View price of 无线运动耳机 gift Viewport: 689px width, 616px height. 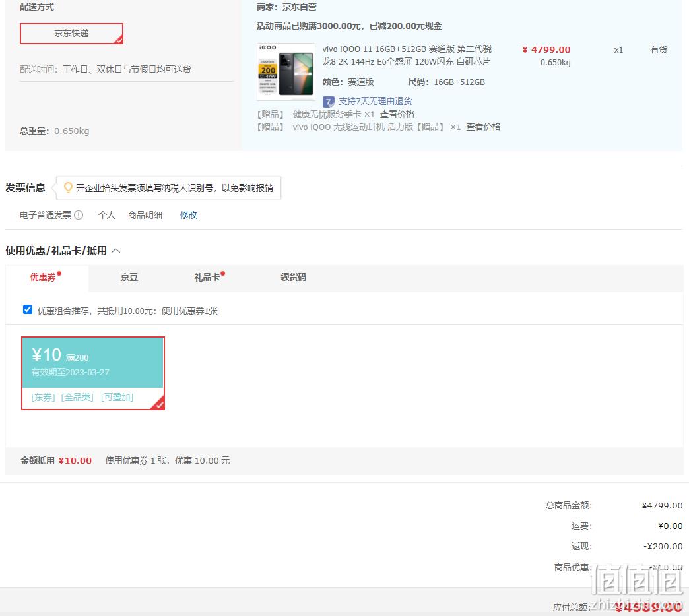tap(483, 127)
